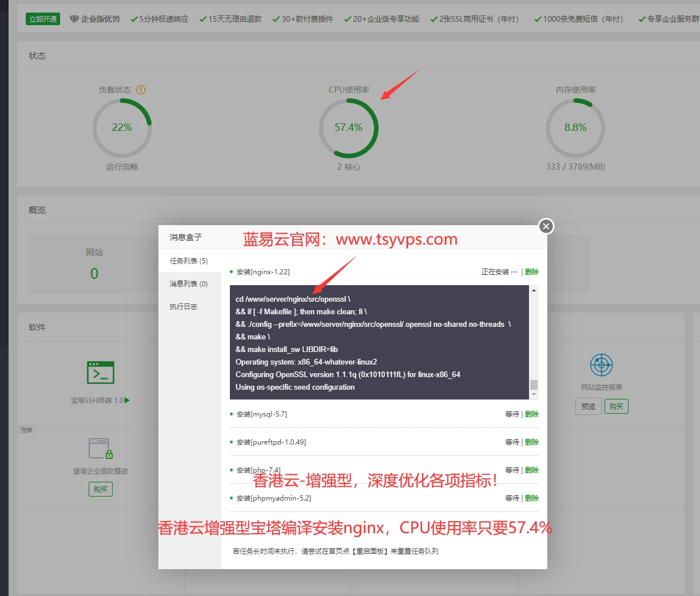Click the green 立即开通 button

pyautogui.click(x=43, y=19)
